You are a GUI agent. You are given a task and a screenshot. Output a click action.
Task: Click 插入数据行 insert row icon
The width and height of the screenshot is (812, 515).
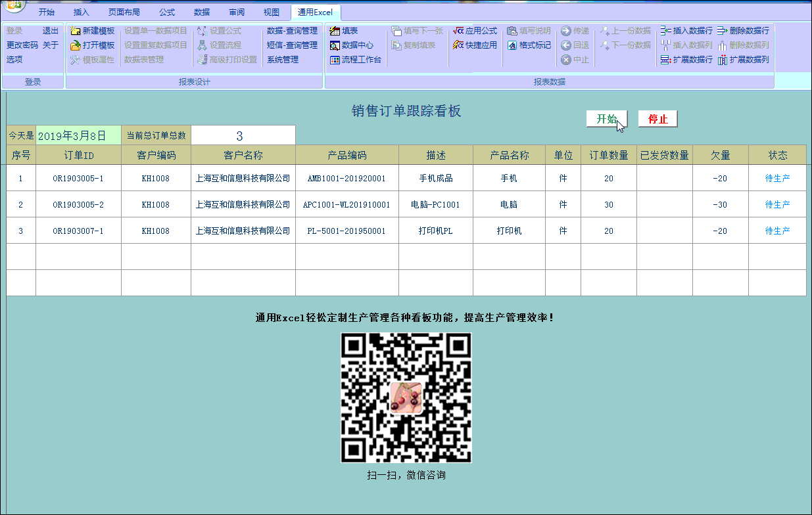coord(665,31)
